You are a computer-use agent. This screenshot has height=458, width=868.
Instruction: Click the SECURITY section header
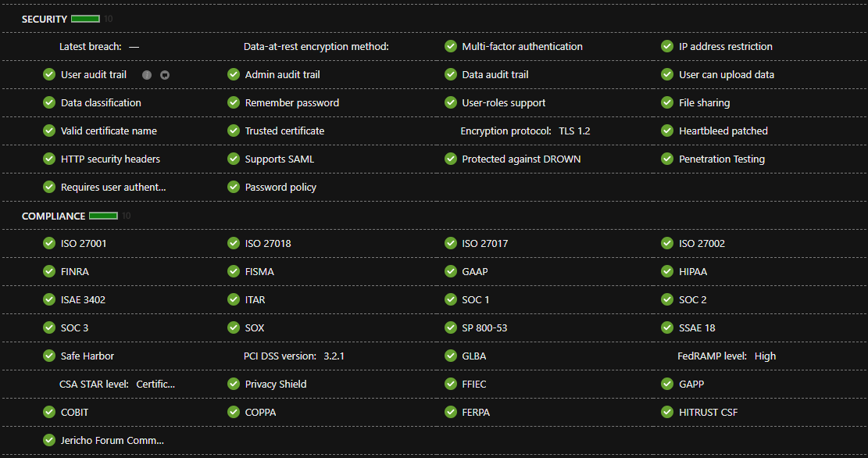(x=44, y=19)
